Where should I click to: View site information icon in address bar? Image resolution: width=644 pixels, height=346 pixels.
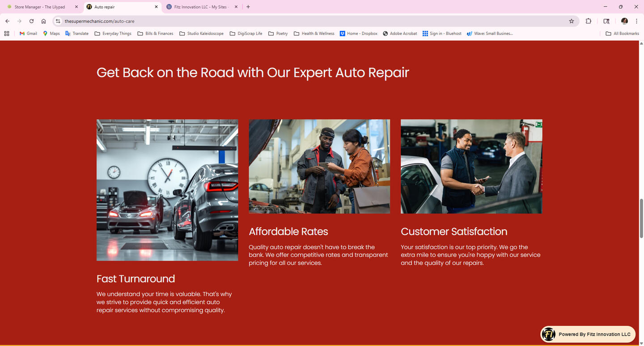(58, 21)
